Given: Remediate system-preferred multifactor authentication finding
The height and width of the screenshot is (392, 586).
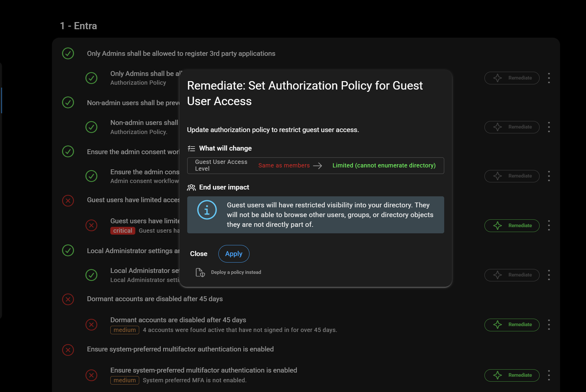Looking at the screenshot, I should pyautogui.click(x=512, y=375).
